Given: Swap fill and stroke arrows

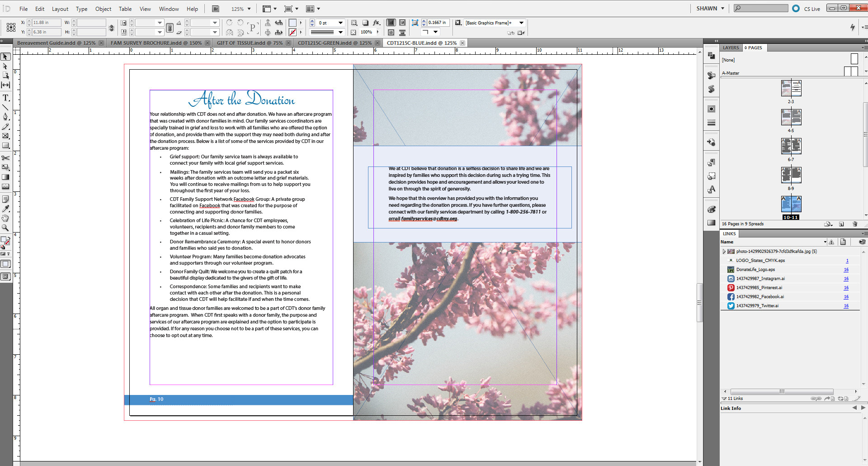Looking at the screenshot, I should (8, 238).
